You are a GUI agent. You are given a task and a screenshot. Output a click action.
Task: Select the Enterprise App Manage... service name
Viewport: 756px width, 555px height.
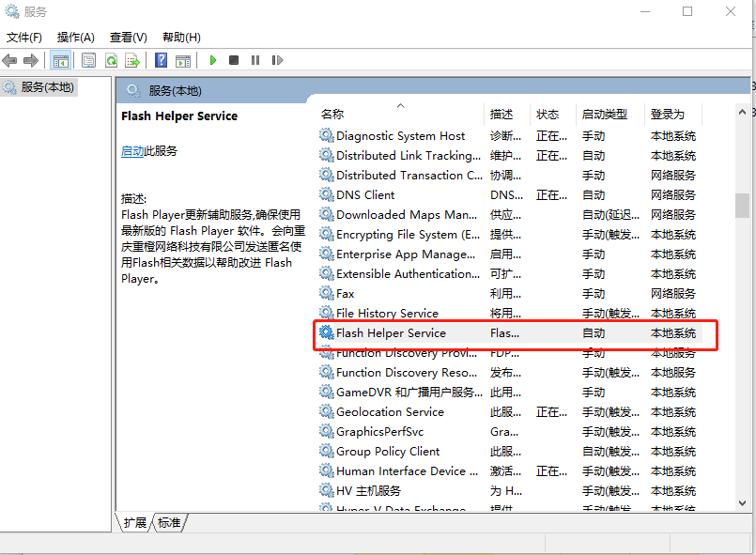[x=406, y=254]
